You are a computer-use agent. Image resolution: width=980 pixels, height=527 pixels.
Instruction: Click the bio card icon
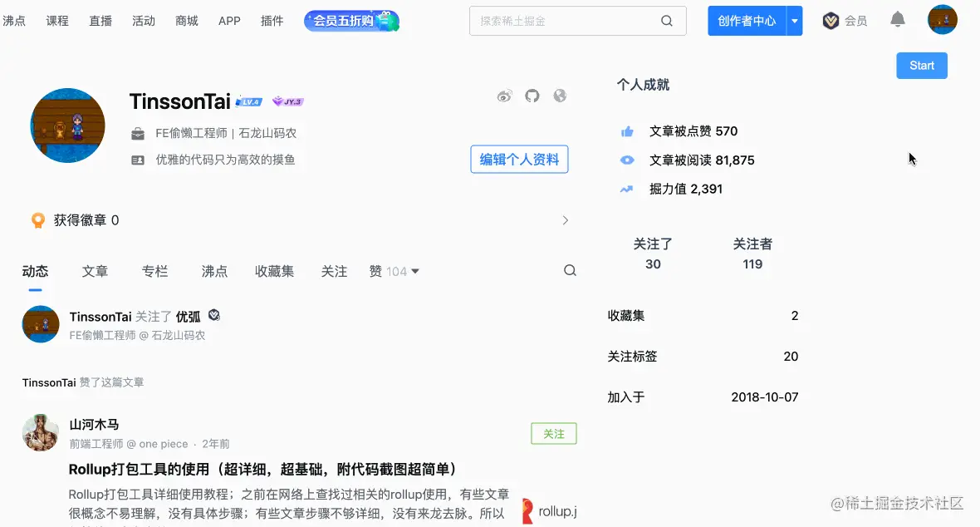coord(138,160)
